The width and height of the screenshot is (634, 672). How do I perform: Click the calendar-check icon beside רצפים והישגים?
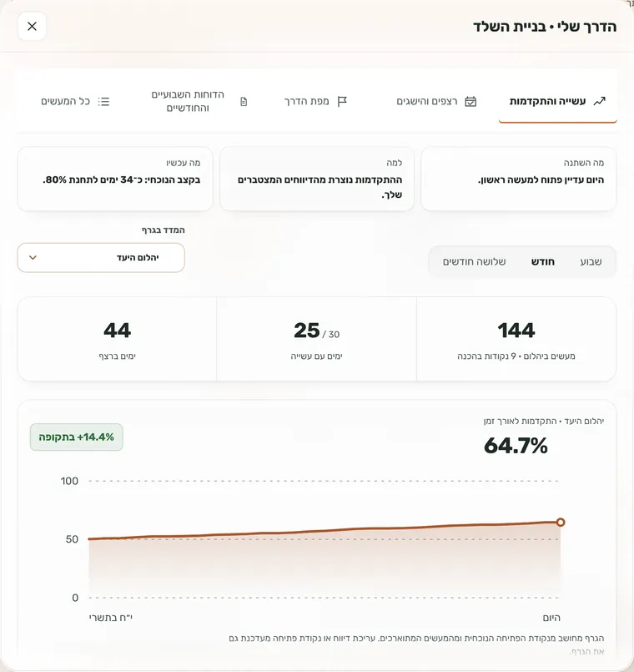(470, 102)
